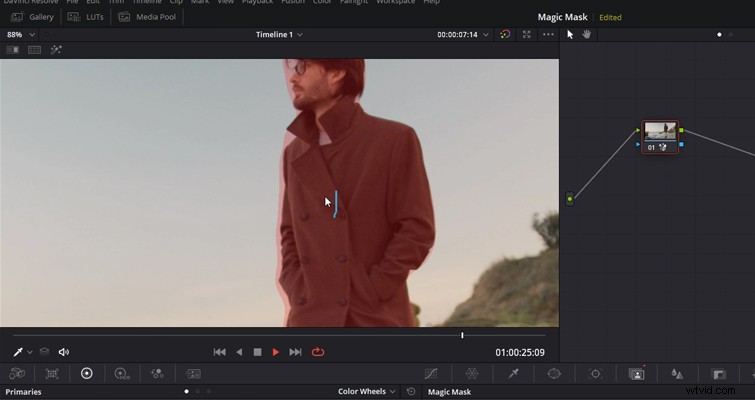Viewport: 755px width, 400px height.
Task: Click node 01 blue key output connector
Action: [681, 144]
